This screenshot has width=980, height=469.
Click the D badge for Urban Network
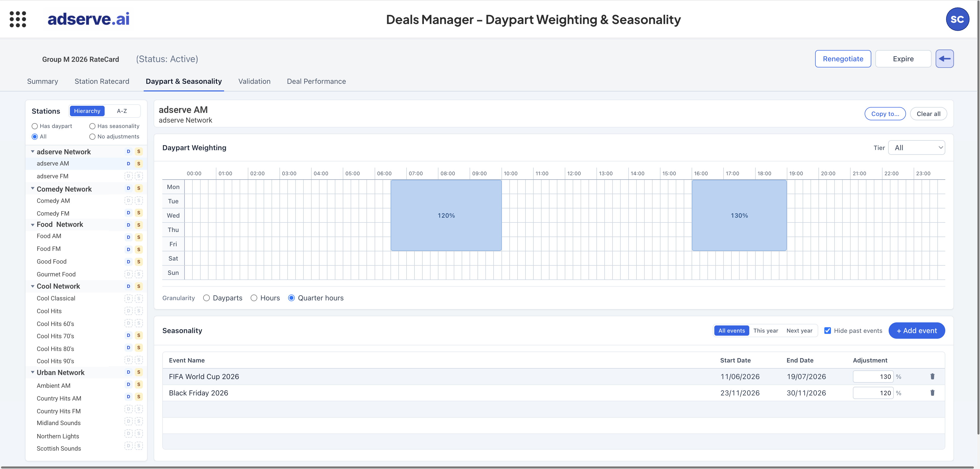point(129,372)
